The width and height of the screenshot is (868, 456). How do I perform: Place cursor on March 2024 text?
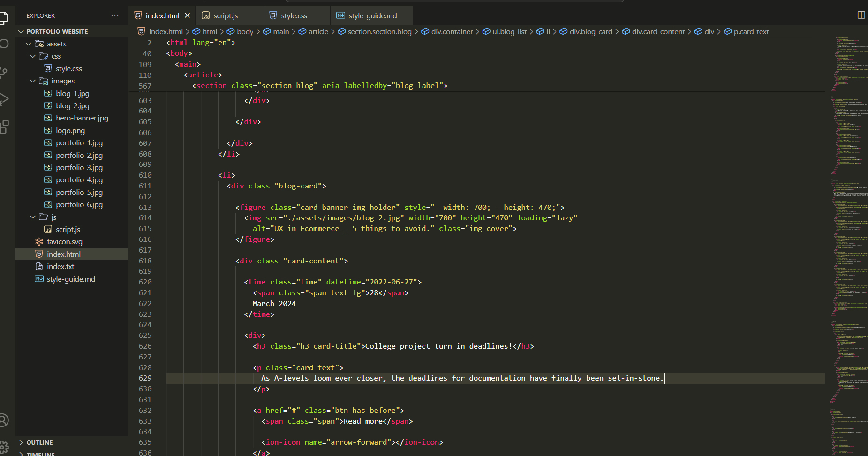274,304
